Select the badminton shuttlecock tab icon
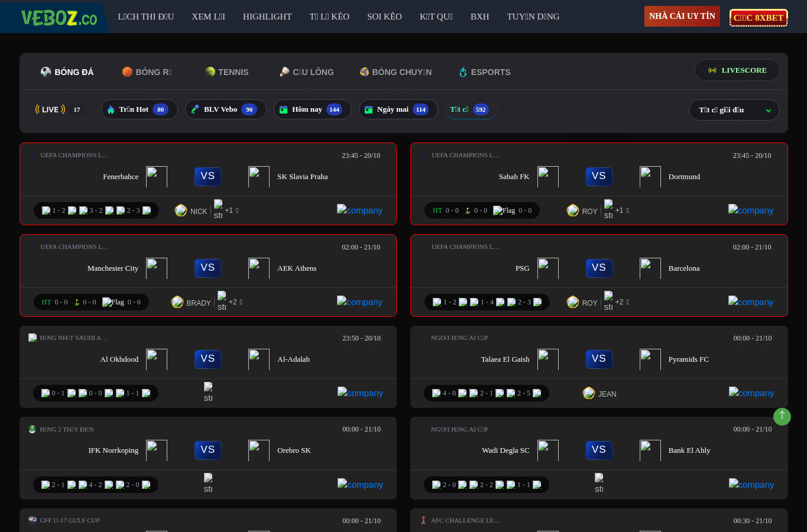The image size is (807, 532). 284,72
